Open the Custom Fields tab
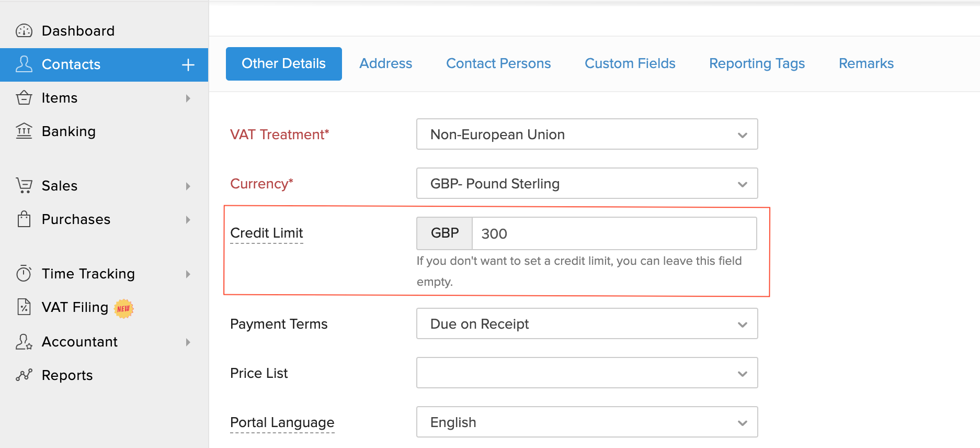 tap(630, 64)
